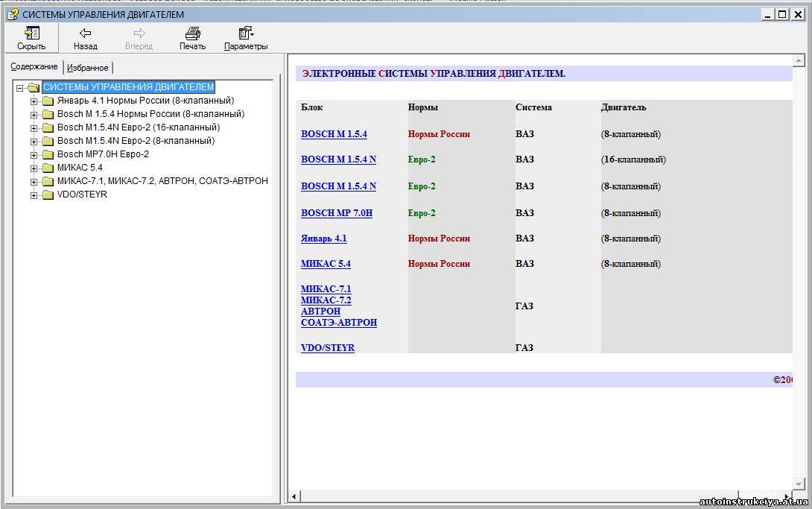The width and height of the screenshot is (812, 509).
Task: Follow the АВТРОН link
Action: point(320,312)
